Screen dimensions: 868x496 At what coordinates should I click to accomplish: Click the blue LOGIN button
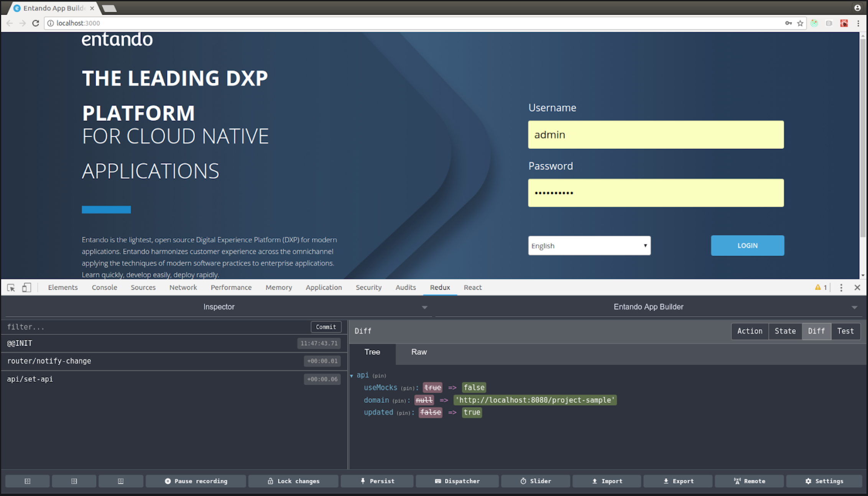[748, 246]
